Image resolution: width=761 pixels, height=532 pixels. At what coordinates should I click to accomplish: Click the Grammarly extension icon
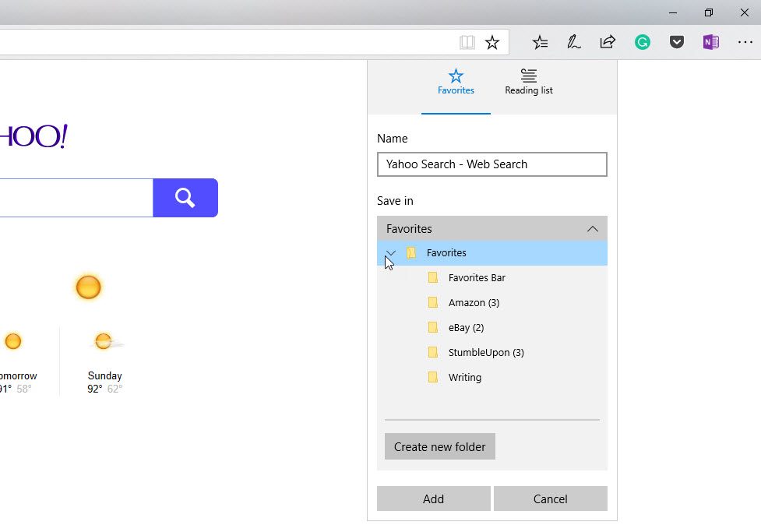point(642,43)
